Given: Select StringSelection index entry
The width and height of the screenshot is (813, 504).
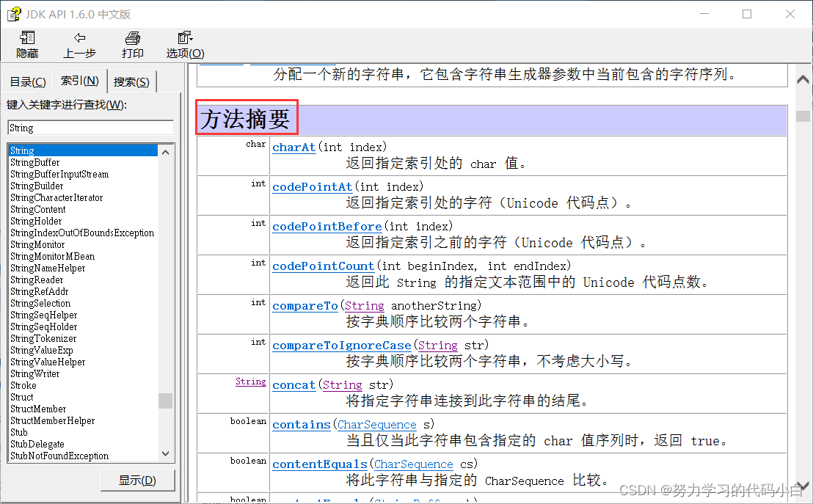Looking at the screenshot, I should [40, 303].
